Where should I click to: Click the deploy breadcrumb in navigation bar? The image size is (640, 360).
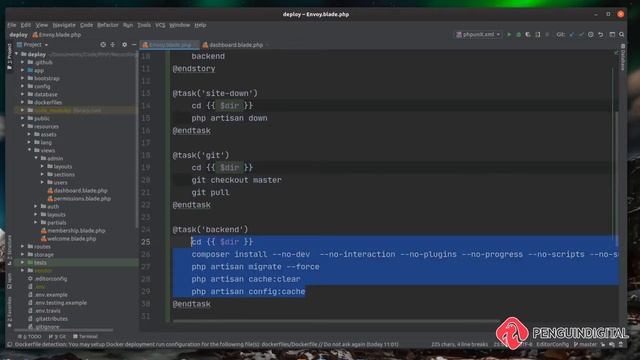pyautogui.click(x=18, y=35)
